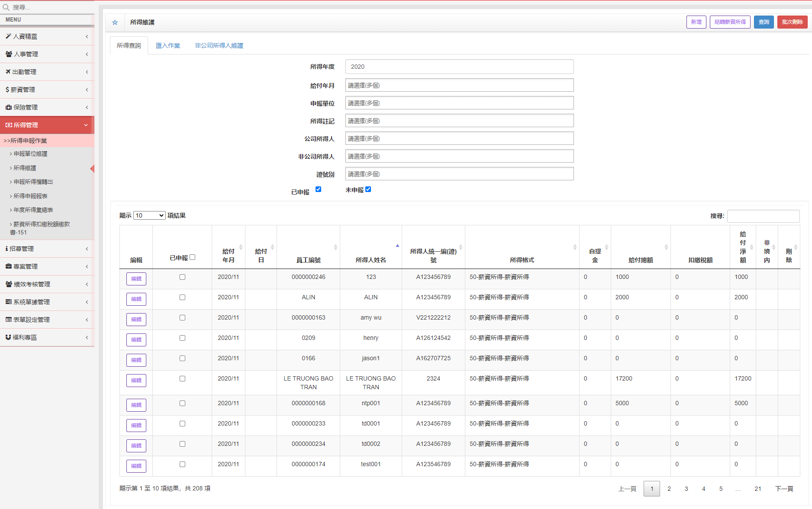Open 申報單位 multi-select dropdown

[459, 103]
